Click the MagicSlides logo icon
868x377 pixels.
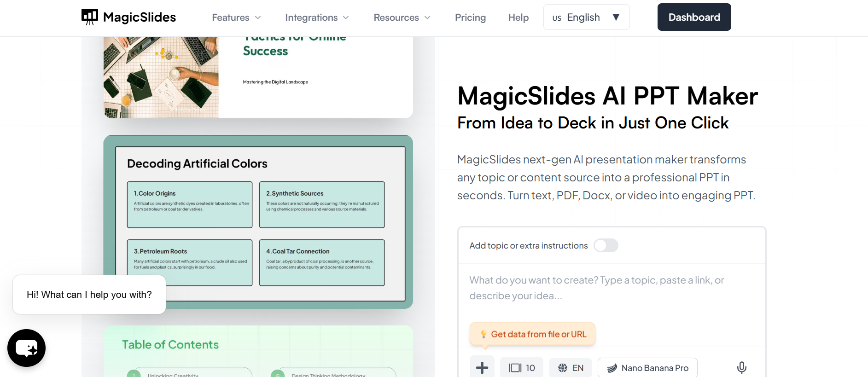90,17
